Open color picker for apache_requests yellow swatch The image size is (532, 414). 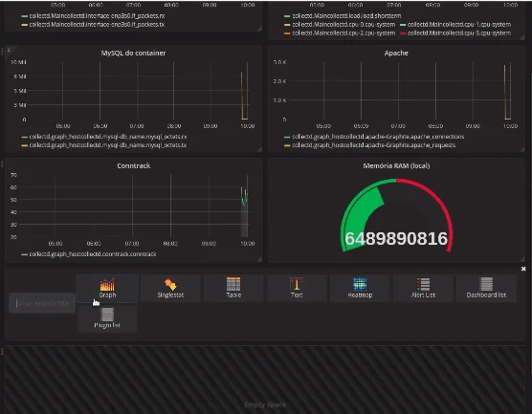click(x=287, y=145)
